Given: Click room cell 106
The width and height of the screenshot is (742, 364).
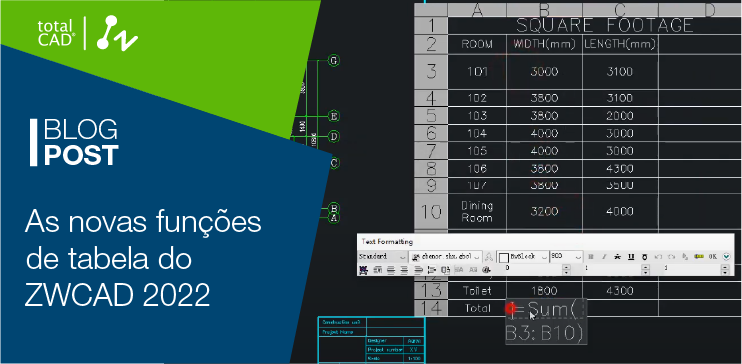Looking at the screenshot, I should click(477, 169).
